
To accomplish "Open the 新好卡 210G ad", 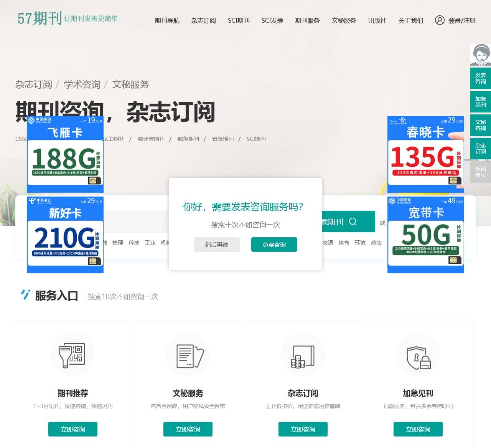I will click(65, 235).
